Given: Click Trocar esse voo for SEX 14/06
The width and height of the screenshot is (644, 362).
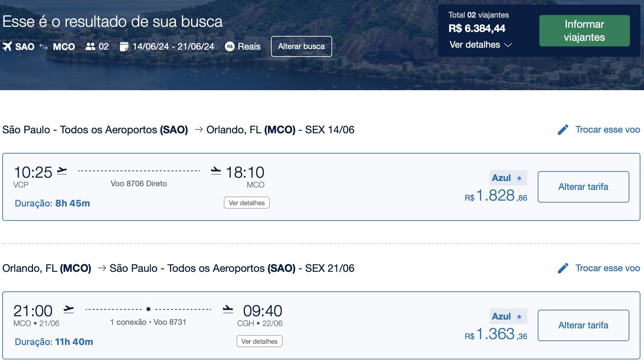Looking at the screenshot, I should [x=607, y=130].
